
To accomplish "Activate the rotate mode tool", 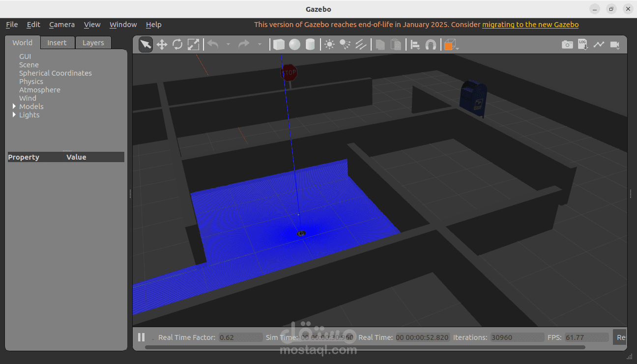I will (177, 45).
